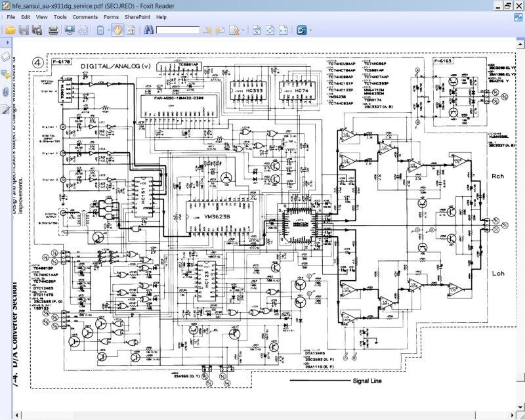Click the blue link icon in the toolbar
Viewport: 525px width, 420px height.
(x=302, y=30)
